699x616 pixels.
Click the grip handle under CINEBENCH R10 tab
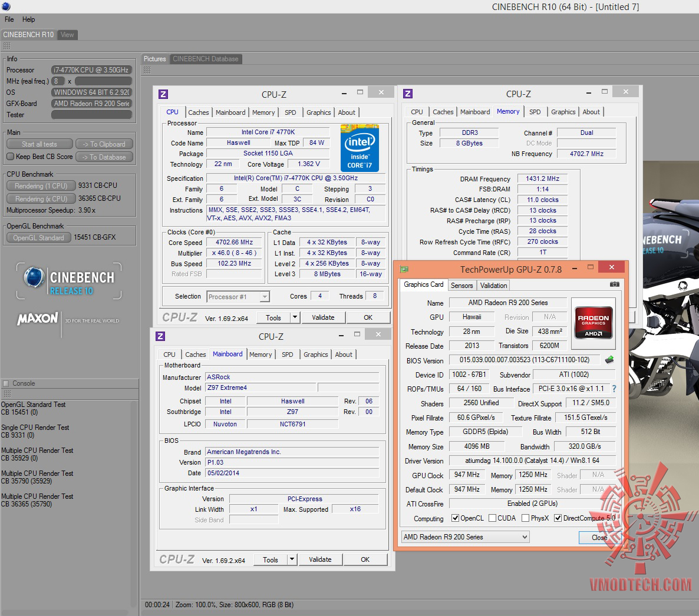tap(6, 46)
